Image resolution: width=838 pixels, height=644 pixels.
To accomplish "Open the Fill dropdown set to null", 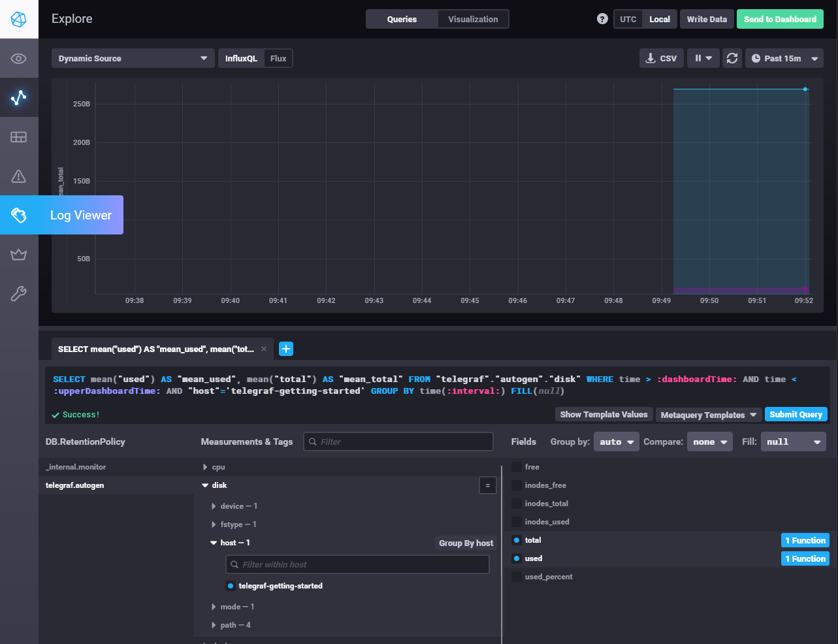I will (793, 442).
